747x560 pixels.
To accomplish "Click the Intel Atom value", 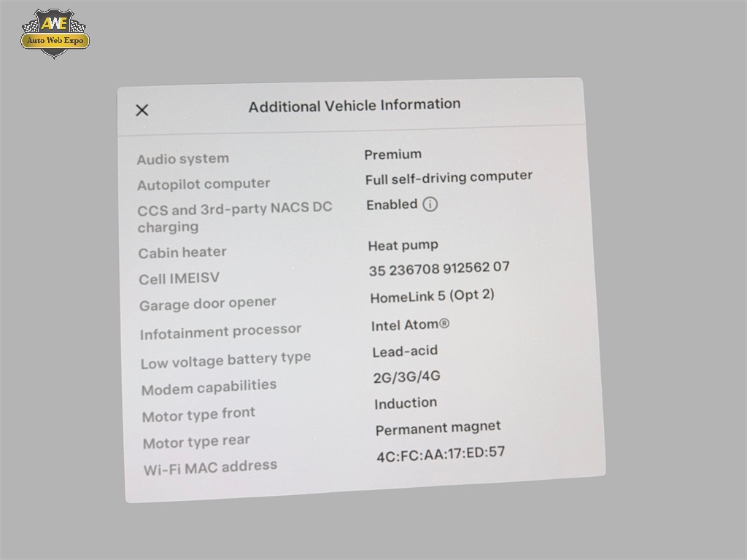I will [410, 325].
